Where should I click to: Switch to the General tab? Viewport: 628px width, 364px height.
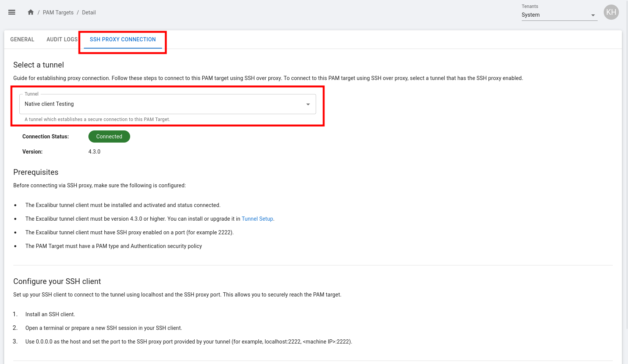point(22,39)
